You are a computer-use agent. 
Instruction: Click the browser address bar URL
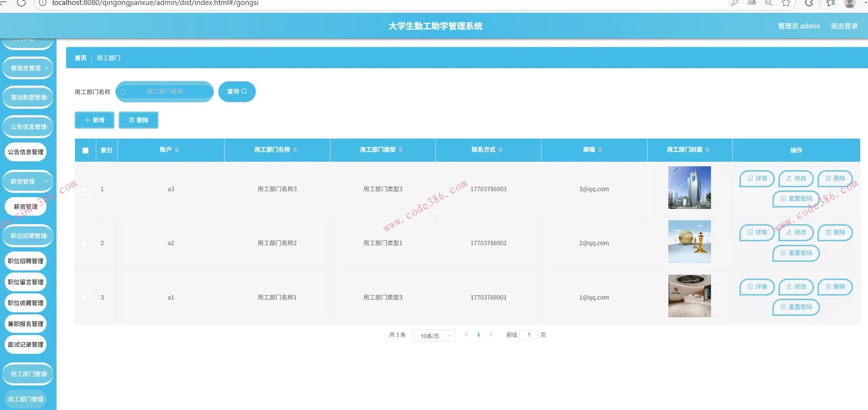156,3
